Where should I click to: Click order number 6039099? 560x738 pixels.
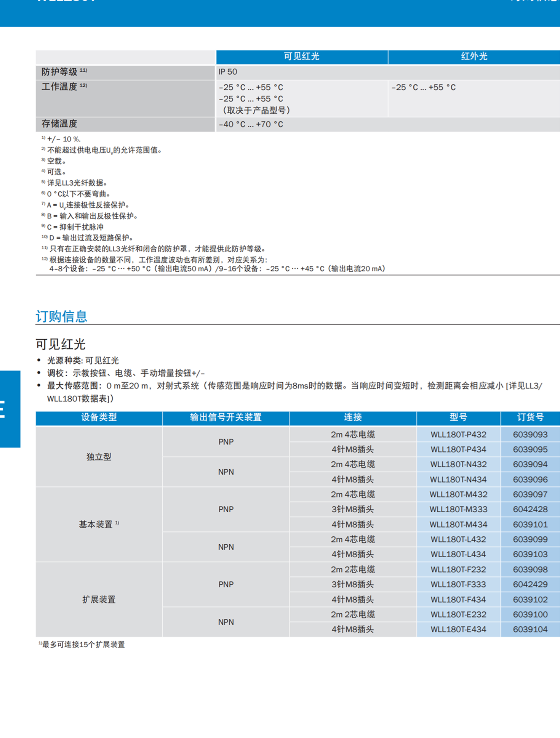pyautogui.click(x=530, y=539)
